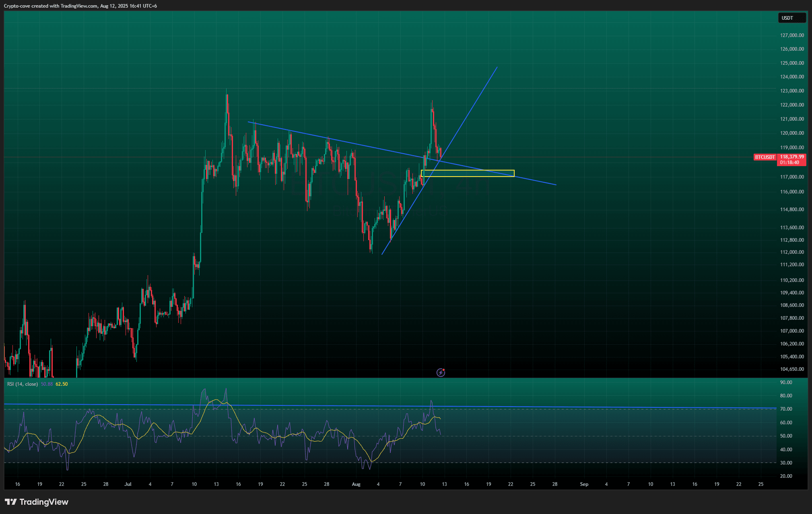
Task: Click the purple lightning bolt event icon
Action: 441,373
